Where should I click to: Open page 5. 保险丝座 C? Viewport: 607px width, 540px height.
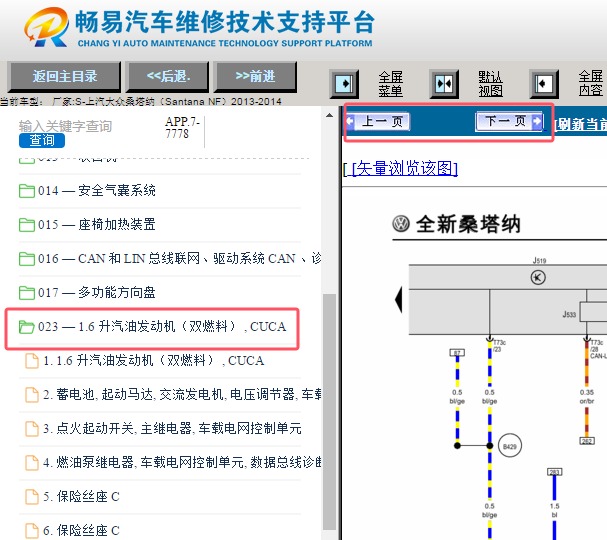tap(81, 497)
